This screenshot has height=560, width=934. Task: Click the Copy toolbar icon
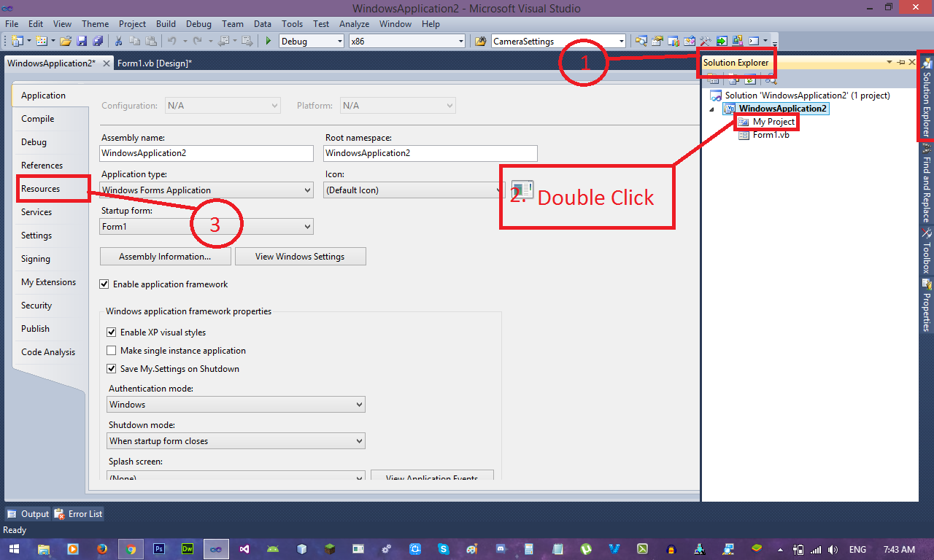point(134,41)
